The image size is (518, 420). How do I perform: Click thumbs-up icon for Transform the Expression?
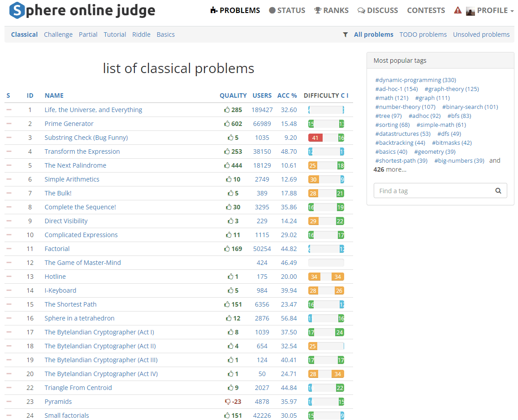[x=227, y=152]
